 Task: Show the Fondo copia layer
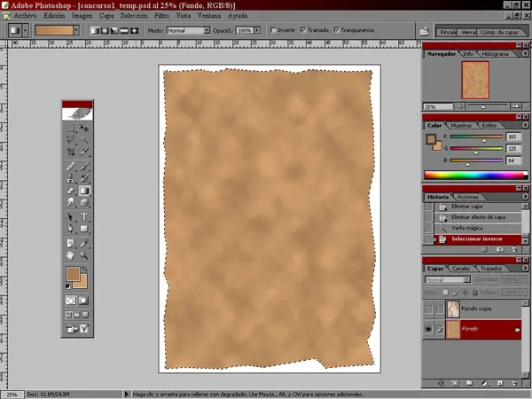pos(429,308)
